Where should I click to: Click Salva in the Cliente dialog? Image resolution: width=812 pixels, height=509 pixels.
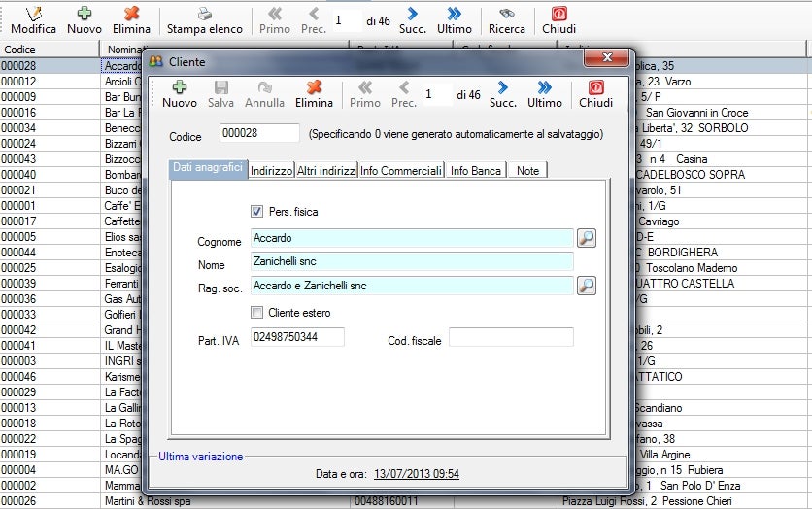pos(221,94)
